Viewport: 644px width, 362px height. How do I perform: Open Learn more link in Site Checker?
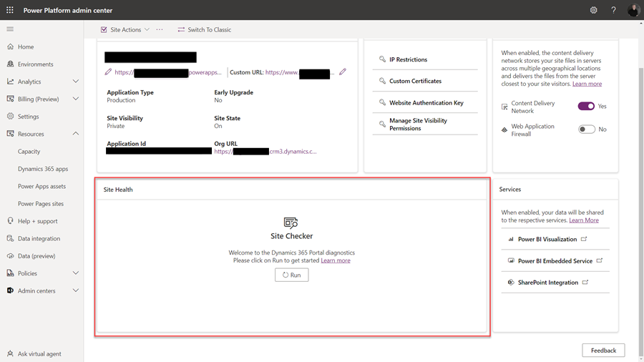pos(336,260)
